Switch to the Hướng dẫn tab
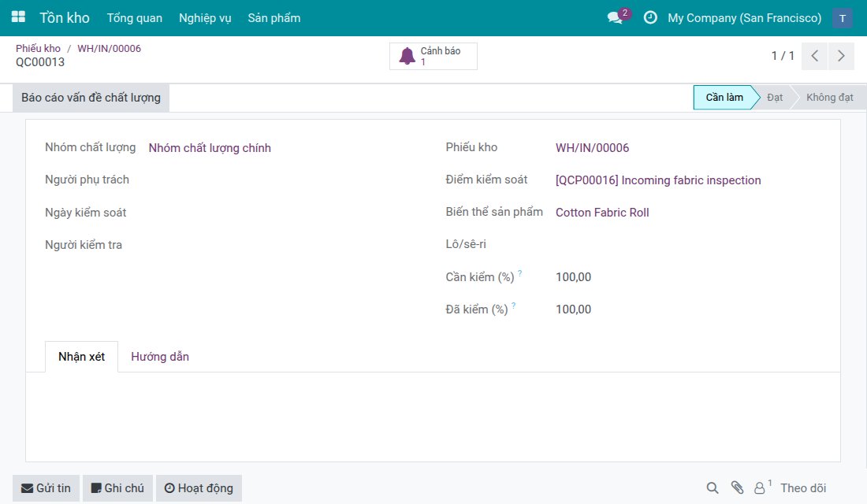 [160, 357]
